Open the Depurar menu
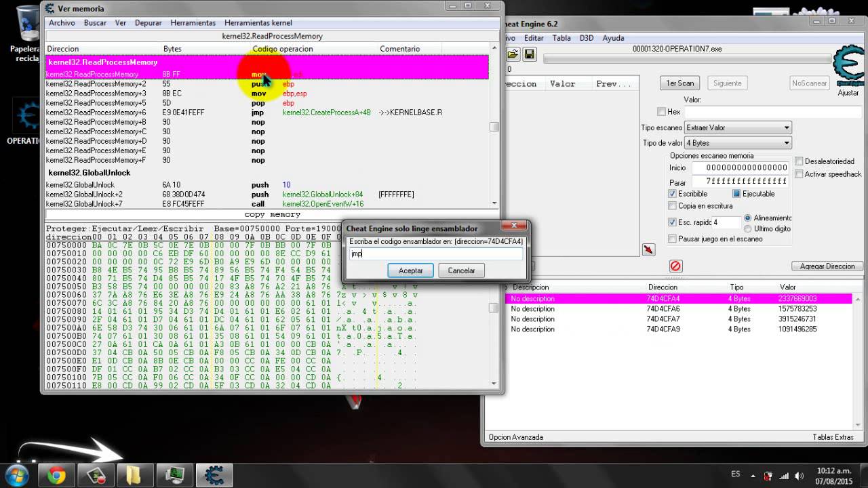868x488 pixels. (148, 23)
